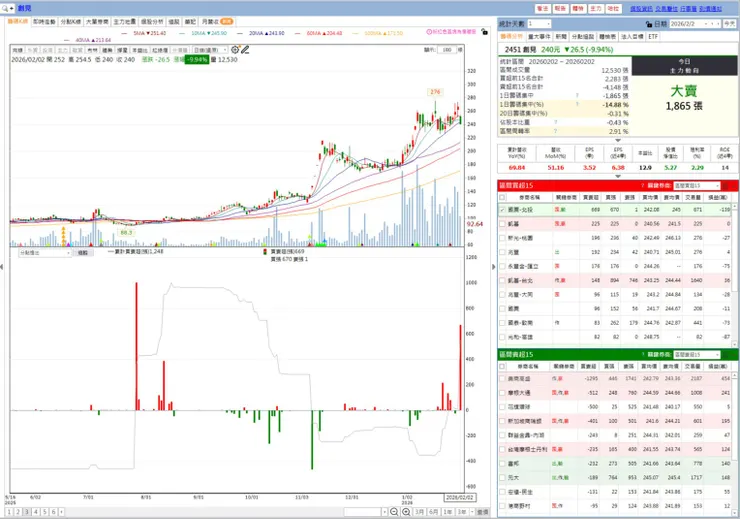
Task: Zoom out the chart with minus magnifier
Action: click(394, 512)
